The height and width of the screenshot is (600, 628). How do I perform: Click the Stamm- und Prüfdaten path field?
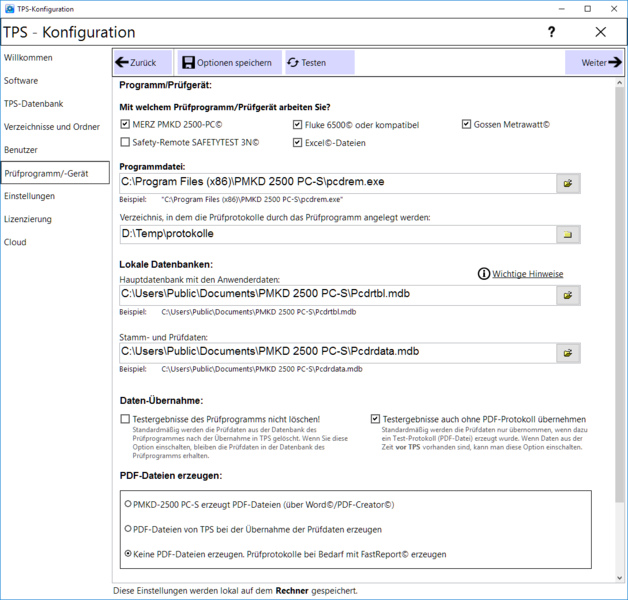338,353
